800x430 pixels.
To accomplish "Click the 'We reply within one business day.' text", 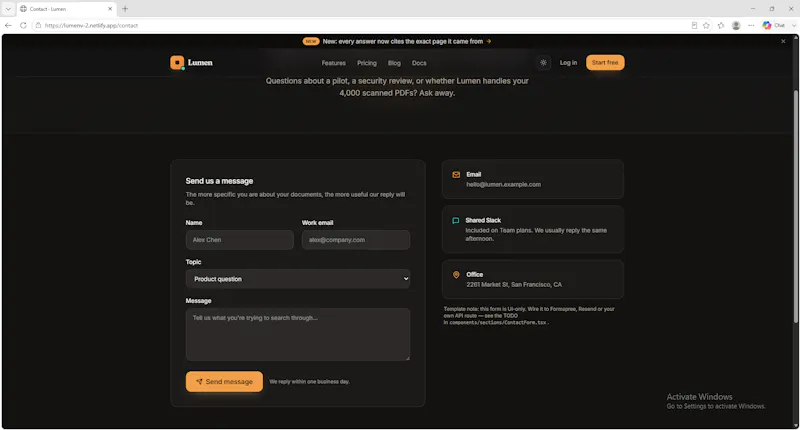I will 309,382.
